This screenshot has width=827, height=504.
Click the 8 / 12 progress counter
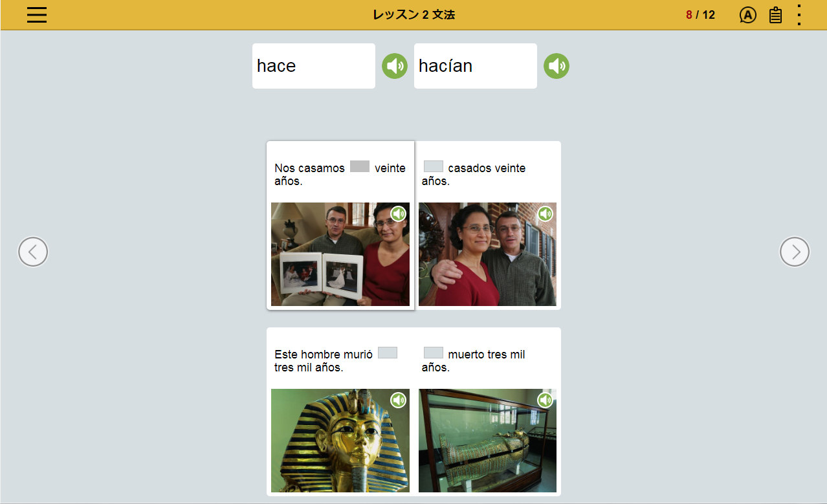coord(700,15)
